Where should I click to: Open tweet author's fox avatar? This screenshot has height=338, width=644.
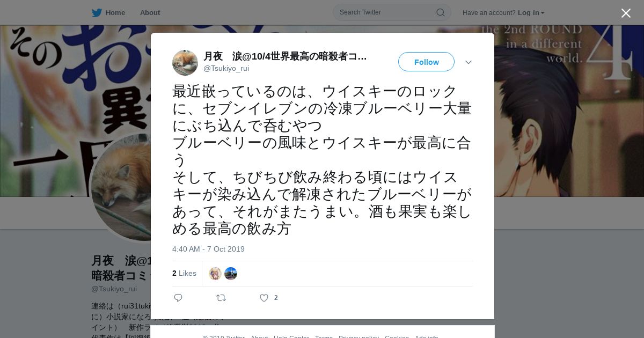click(185, 63)
